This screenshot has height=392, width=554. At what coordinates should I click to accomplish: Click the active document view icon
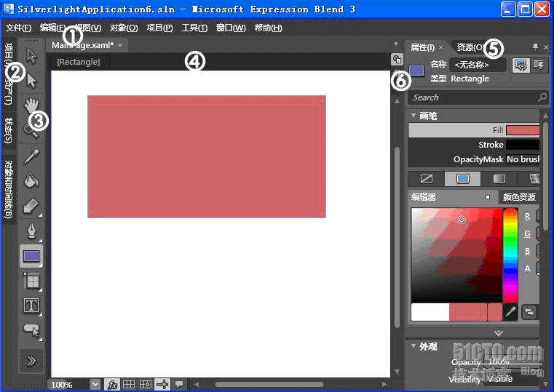[x=397, y=60]
